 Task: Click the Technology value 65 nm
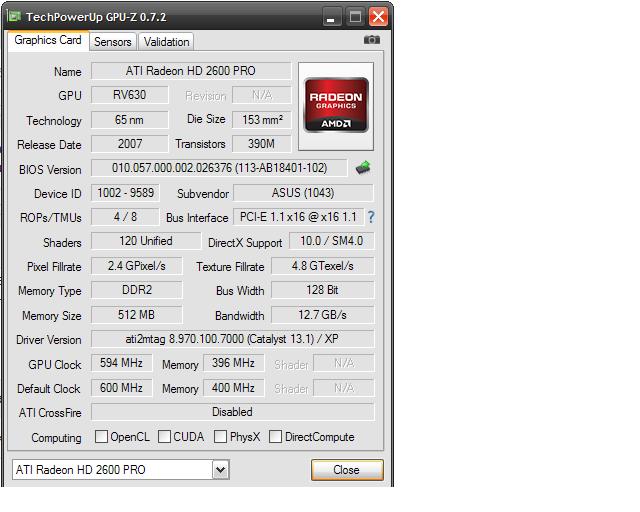[x=130, y=120]
